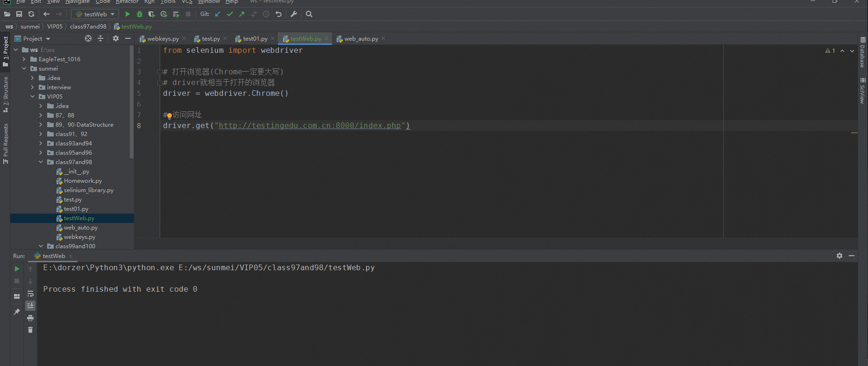The height and width of the screenshot is (366, 868).
Task: Open the Refactor menu
Action: point(127,2)
